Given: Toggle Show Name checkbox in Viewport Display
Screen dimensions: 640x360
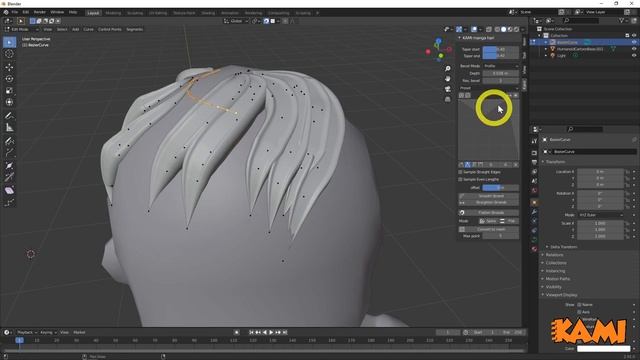Looking at the screenshot, I should [579, 304].
